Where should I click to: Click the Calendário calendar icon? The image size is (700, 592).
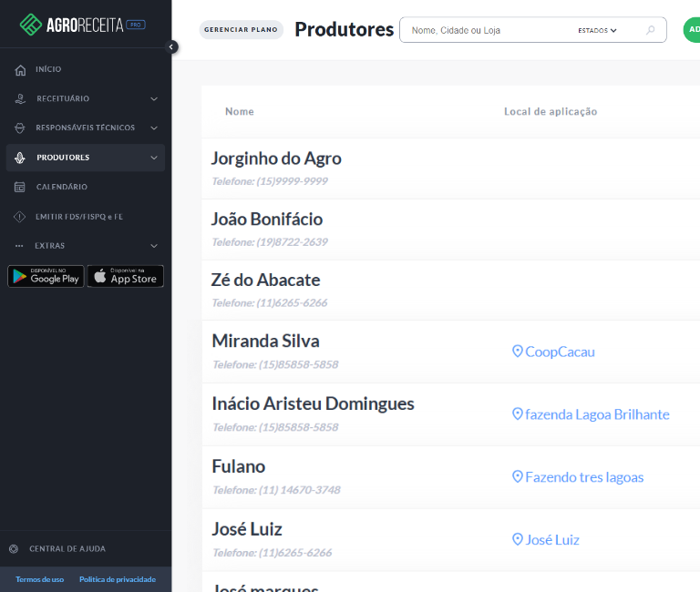tap(20, 187)
